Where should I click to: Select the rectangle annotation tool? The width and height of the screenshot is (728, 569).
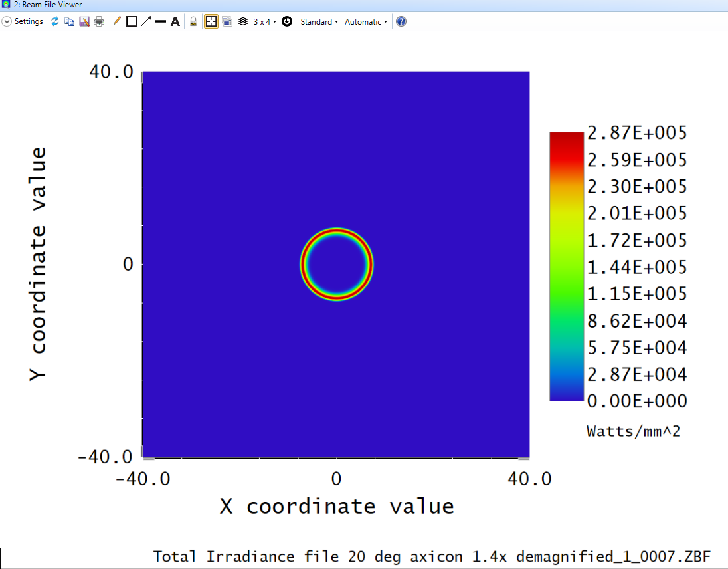[132, 21]
